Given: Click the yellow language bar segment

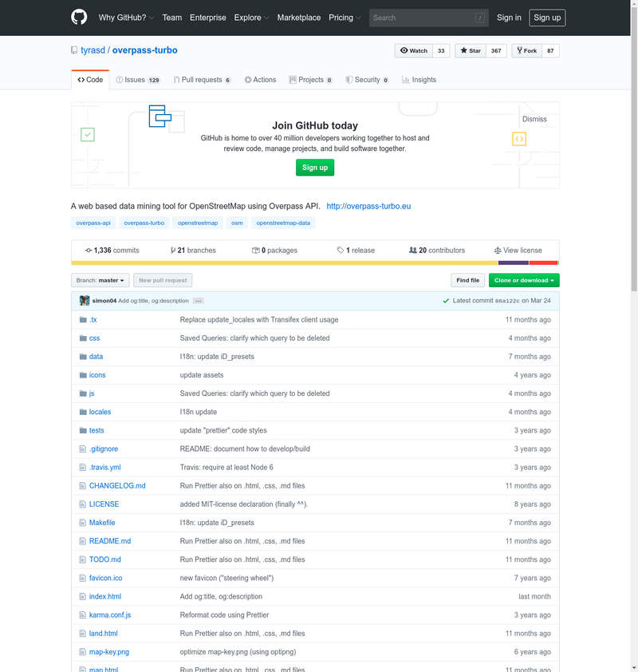Looking at the screenshot, I should (x=285, y=263).
